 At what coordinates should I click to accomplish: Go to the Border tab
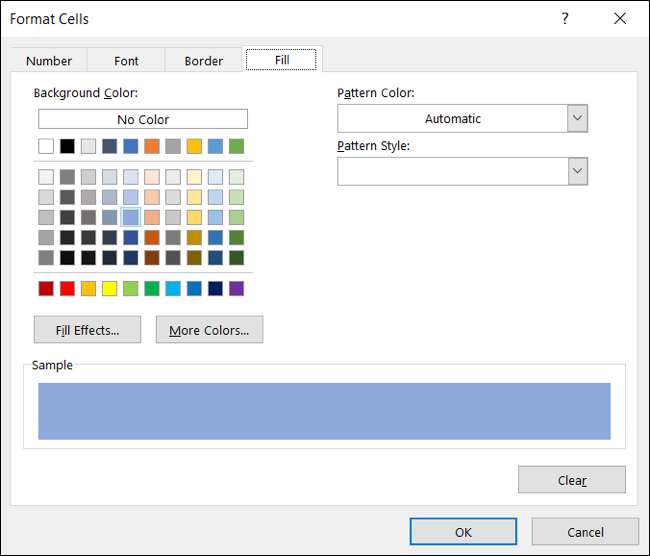pos(204,60)
